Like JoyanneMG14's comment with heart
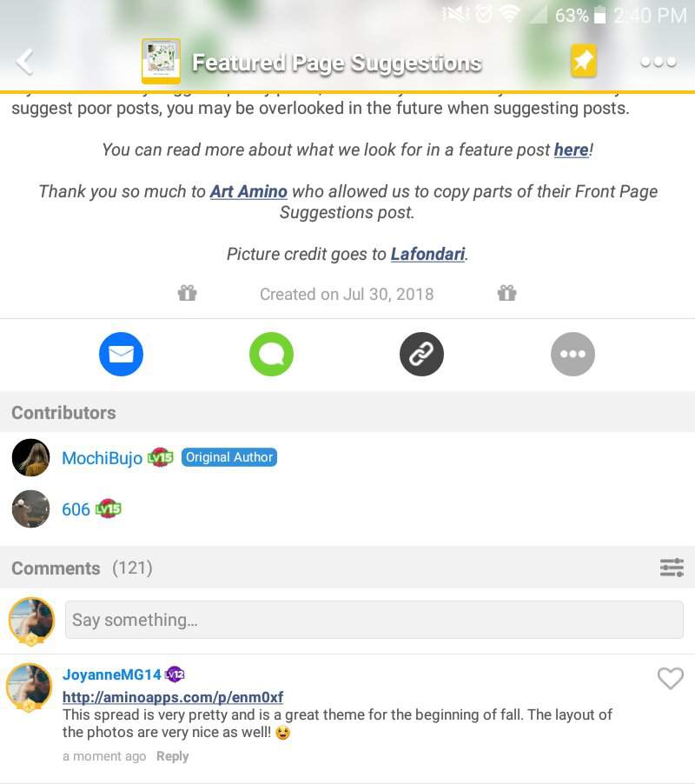The width and height of the screenshot is (695, 784). (670, 679)
